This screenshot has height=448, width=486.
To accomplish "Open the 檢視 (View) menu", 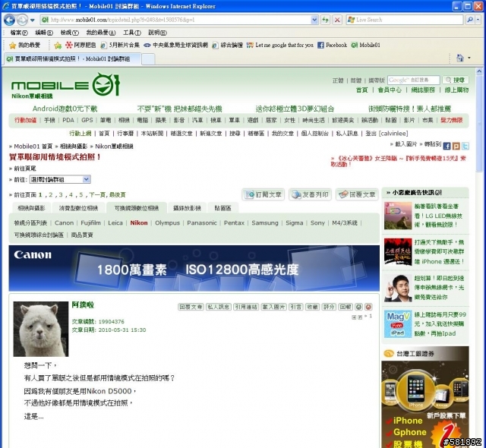I will coord(69,33).
